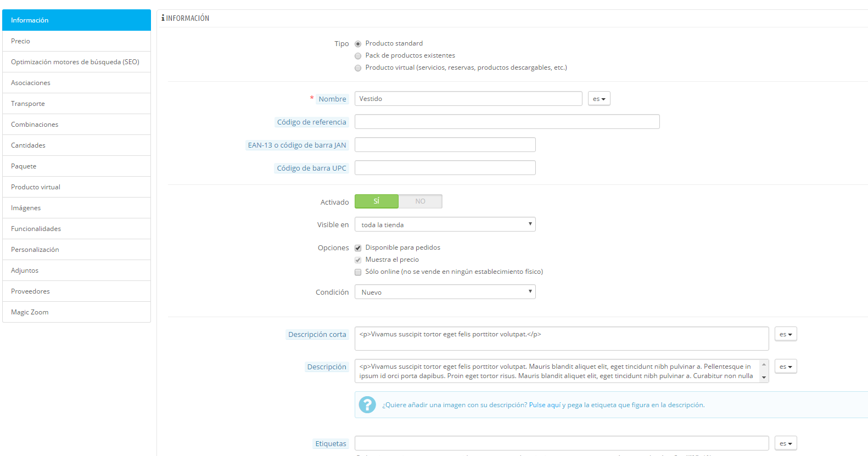Open the Adjuntos tab
The width and height of the screenshot is (868, 456).
point(76,271)
